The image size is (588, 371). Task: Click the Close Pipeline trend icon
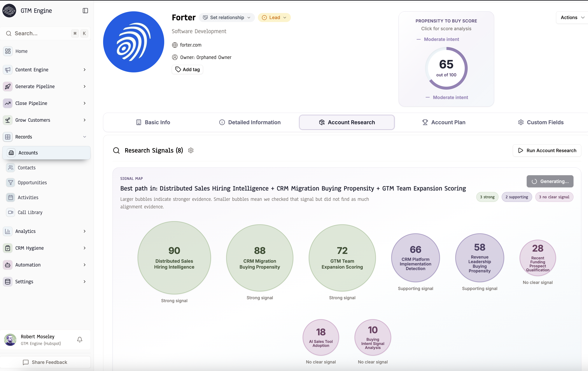click(8, 103)
